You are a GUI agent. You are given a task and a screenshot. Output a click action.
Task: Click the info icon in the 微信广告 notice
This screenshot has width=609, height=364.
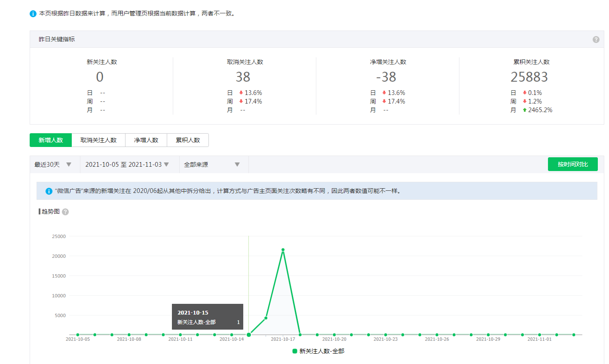point(49,191)
